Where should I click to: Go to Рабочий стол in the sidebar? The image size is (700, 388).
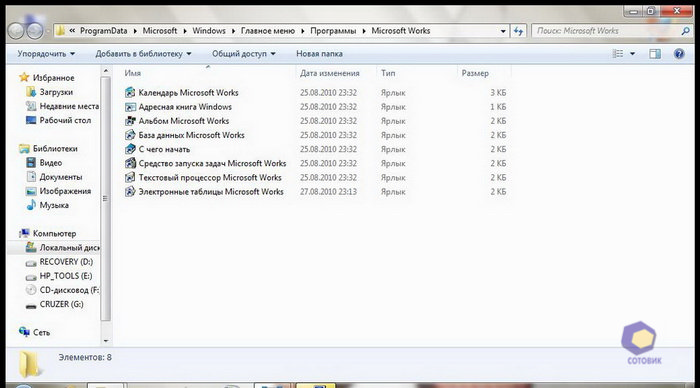click(65, 121)
